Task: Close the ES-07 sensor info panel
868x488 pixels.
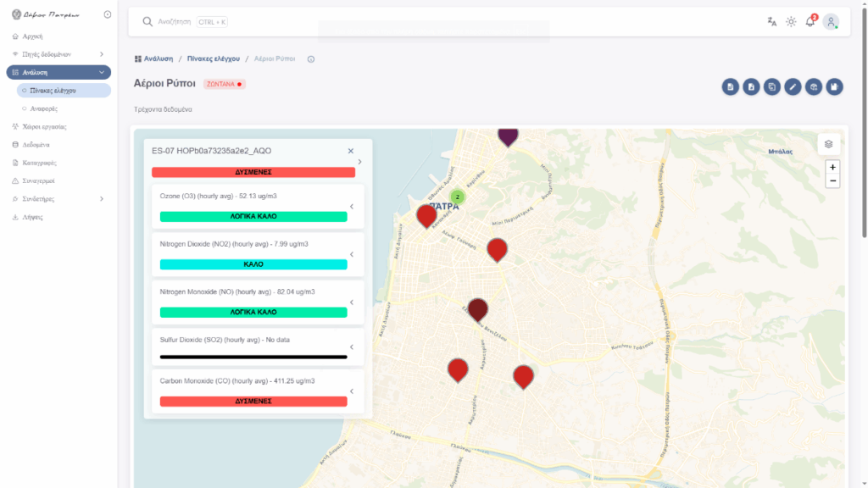Action: click(350, 151)
